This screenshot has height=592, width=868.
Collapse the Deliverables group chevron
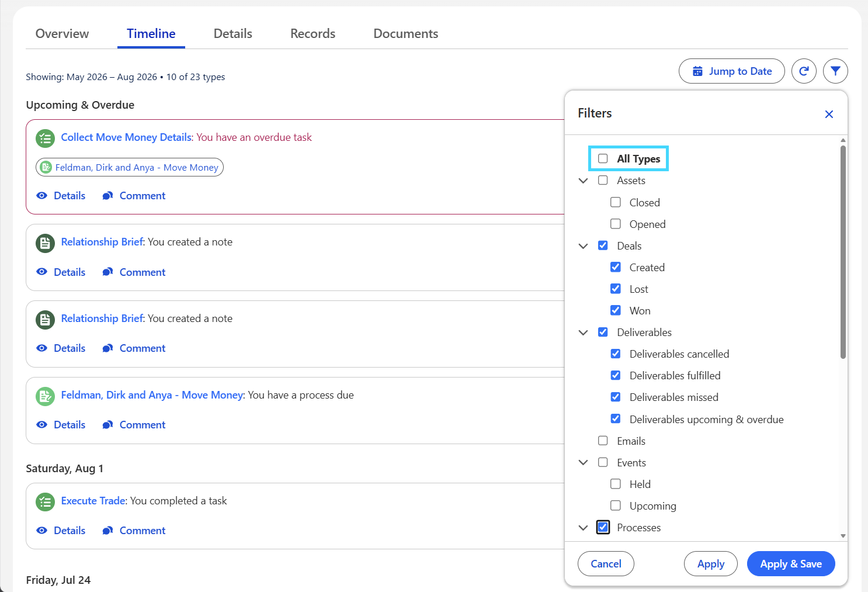(x=583, y=333)
